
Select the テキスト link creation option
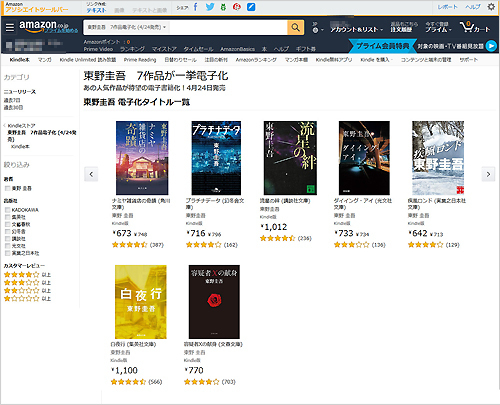[96, 10]
